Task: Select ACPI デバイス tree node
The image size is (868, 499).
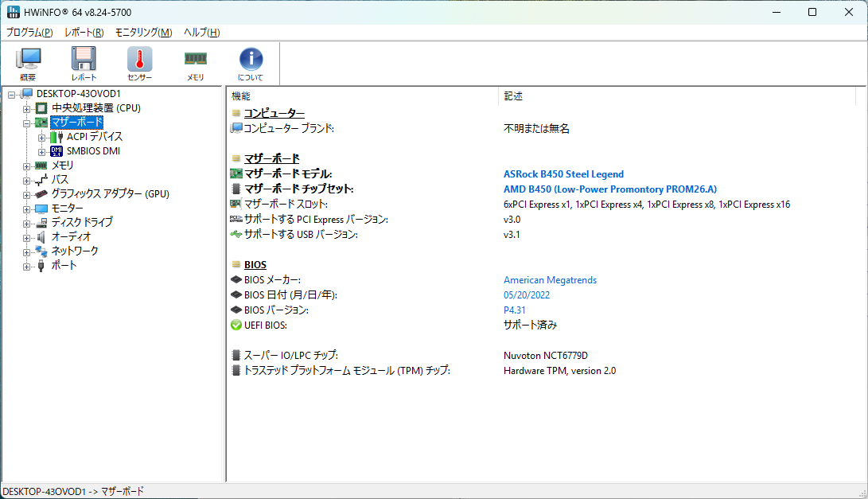Action: (95, 137)
